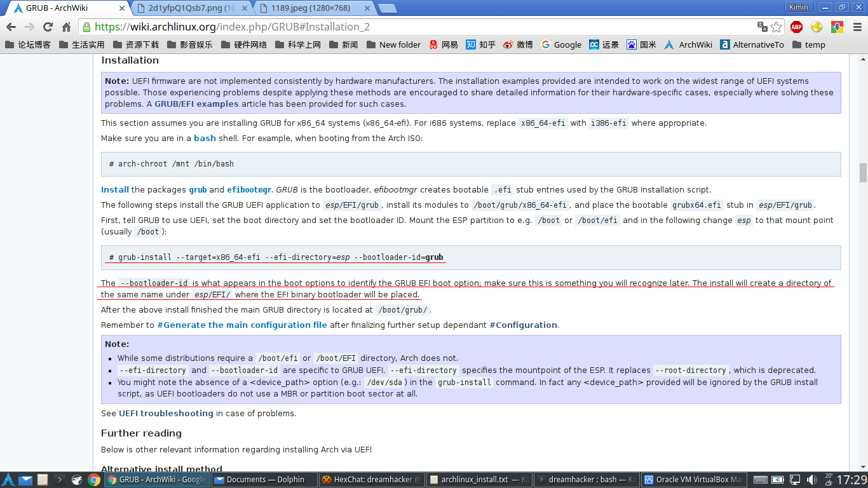Launch the notes icon in taskbar

point(42,480)
